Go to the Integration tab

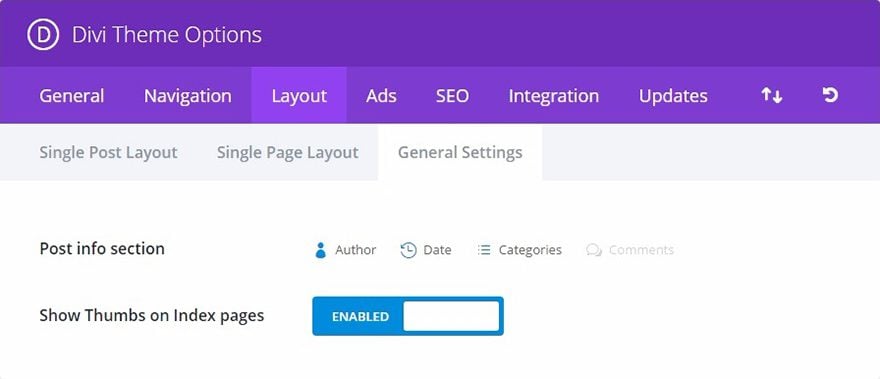pyautogui.click(x=554, y=95)
